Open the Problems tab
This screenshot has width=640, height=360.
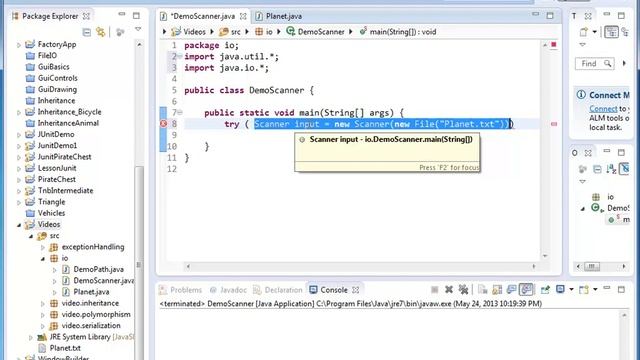tap(181, 290)
